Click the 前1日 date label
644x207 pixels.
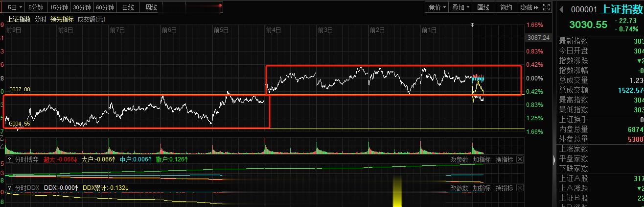pos(429,30)
